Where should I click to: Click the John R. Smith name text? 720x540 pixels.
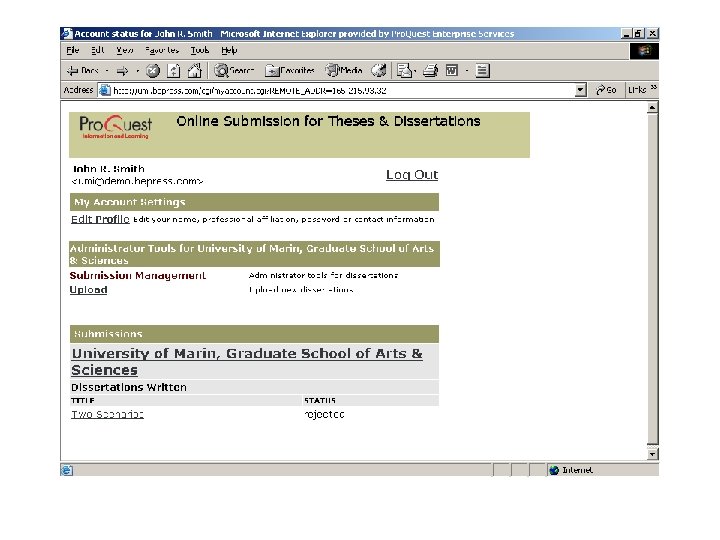click(108, 169)
